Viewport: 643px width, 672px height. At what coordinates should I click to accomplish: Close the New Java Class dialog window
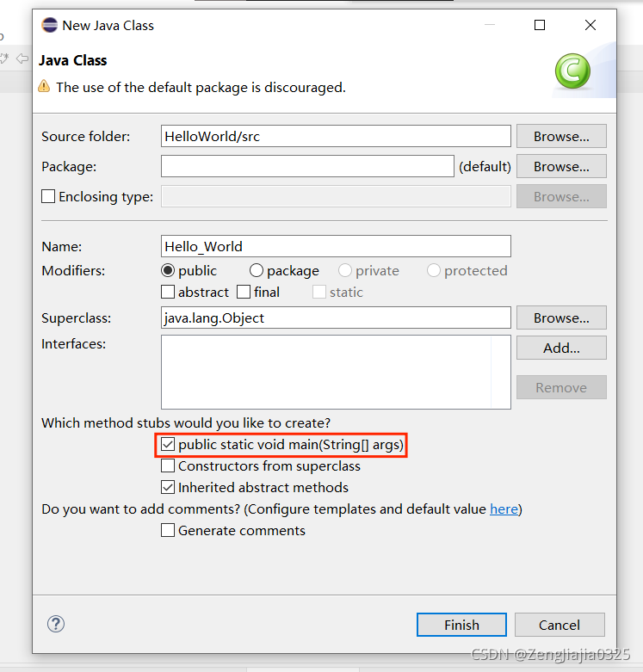coord(590,25)
